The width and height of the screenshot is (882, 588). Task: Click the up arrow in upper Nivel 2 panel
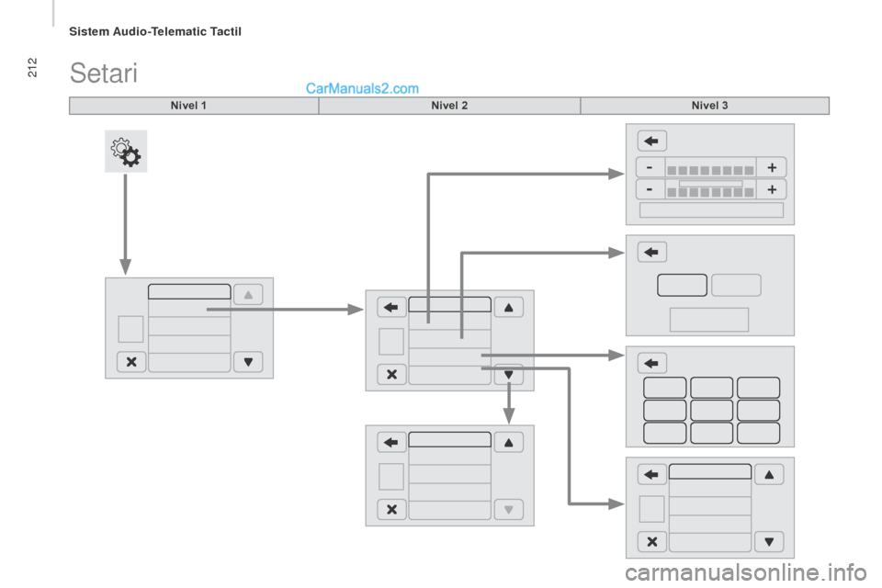tap(508, 307)
